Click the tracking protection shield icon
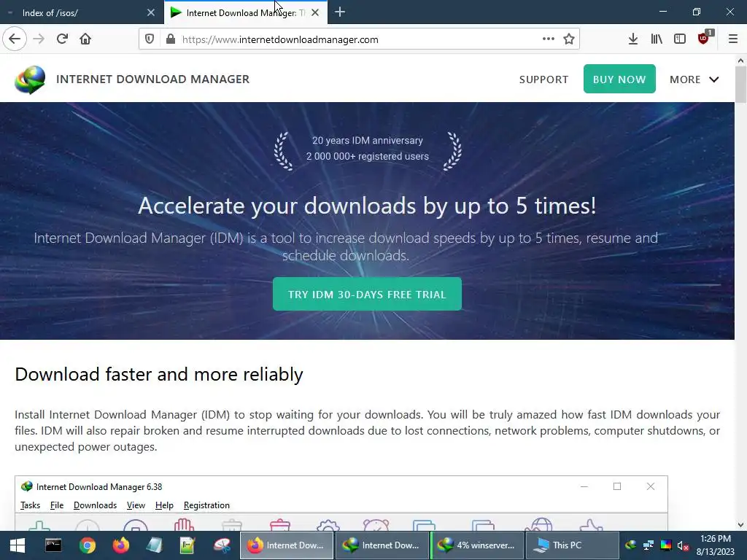The width and height of the screenshot is (747, 560). coord(149,39)
